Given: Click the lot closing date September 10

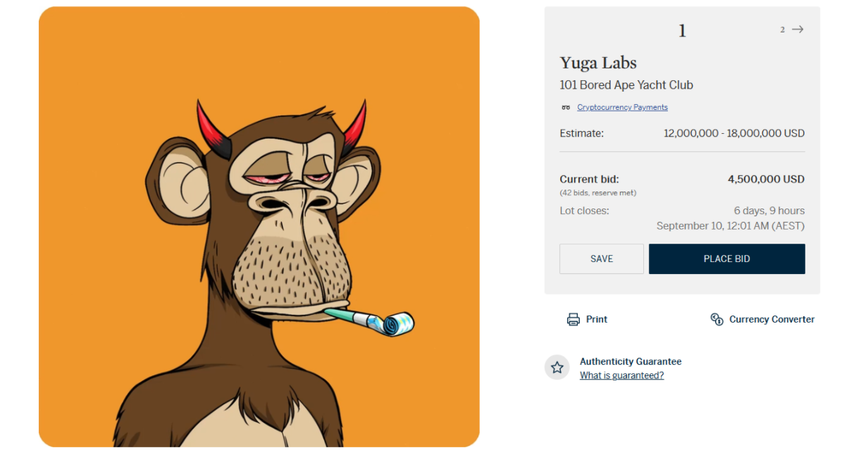Looking at the screenshot, I should coord(730,226).
